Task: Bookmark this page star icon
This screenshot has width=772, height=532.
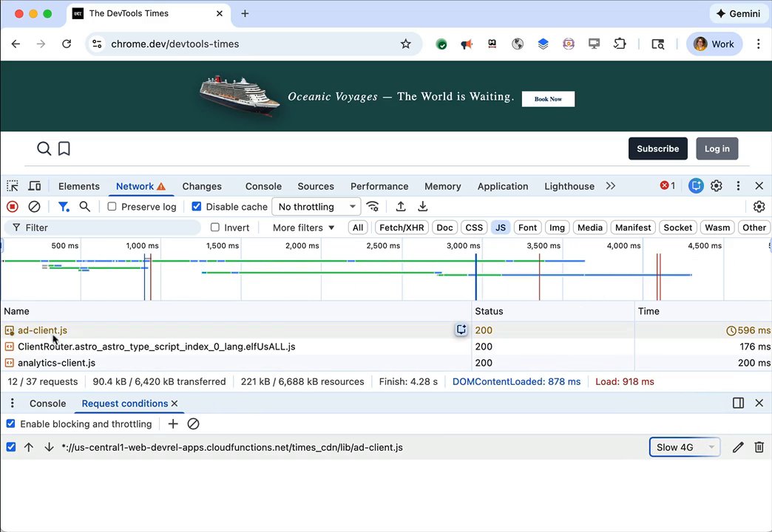Action: [406, 44]
